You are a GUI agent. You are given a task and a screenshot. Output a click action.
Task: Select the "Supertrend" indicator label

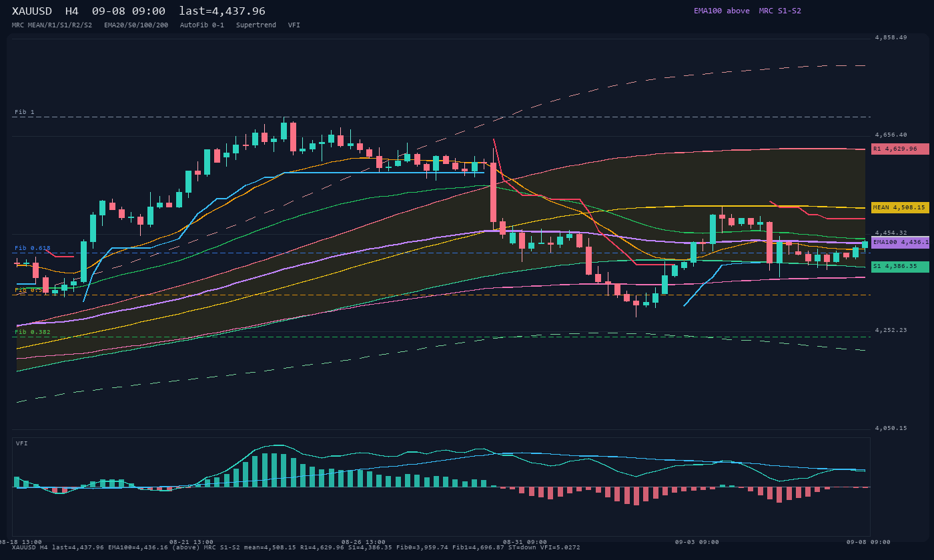click(x=256, y=25)
